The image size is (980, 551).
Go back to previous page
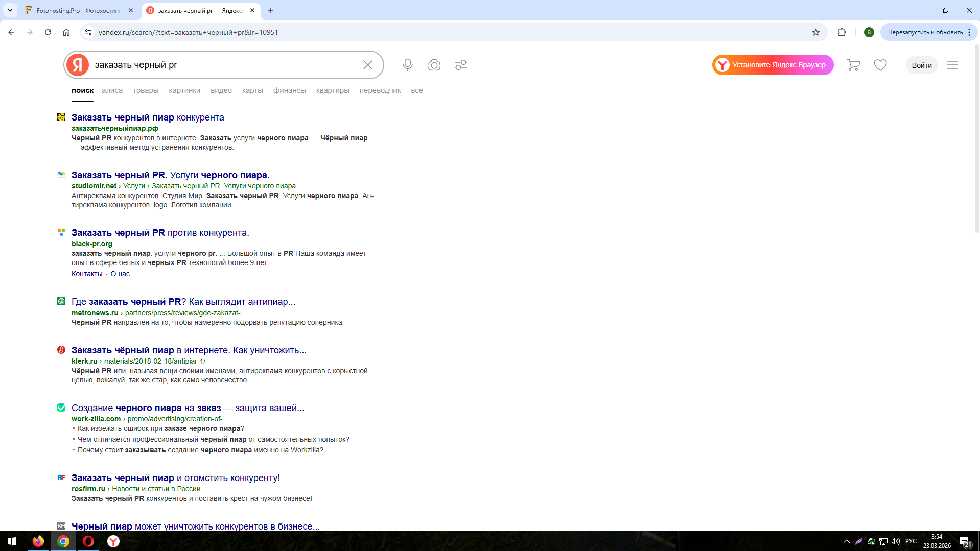(11, 32)
